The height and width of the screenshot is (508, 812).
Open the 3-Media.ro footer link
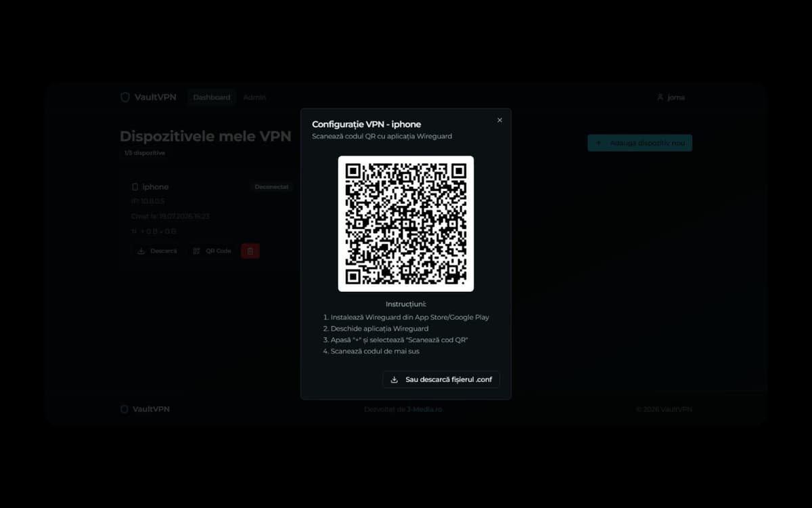(424, 409)
